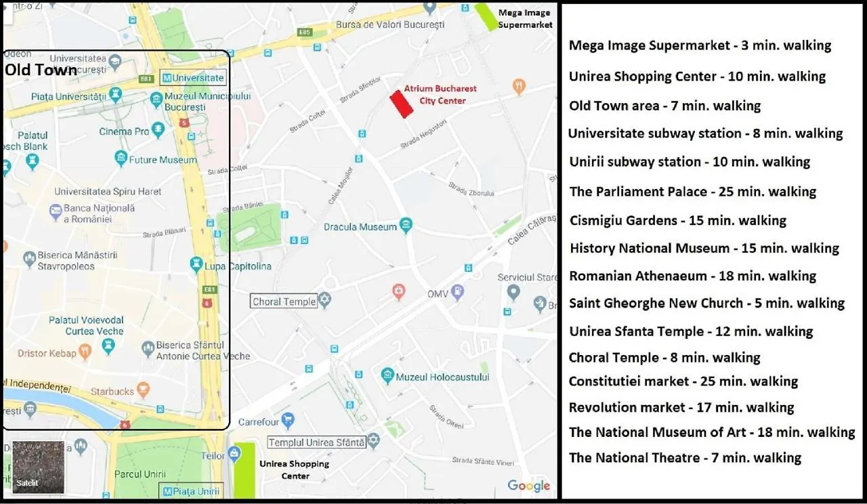Image resolution: width=867 pixels, height=504 pixels.
Task: Select "Choral Temple - 8 min. walking" entry
Action: (664, 358)
